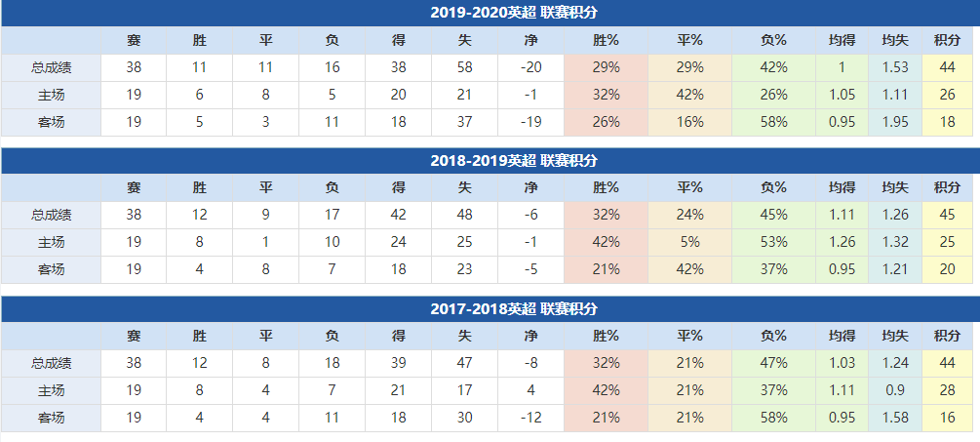Viewport: 980px width, 442px height.
Task: Click the 0.9 均失 cell in 2017-2018 table
Action: coord(895,390)
